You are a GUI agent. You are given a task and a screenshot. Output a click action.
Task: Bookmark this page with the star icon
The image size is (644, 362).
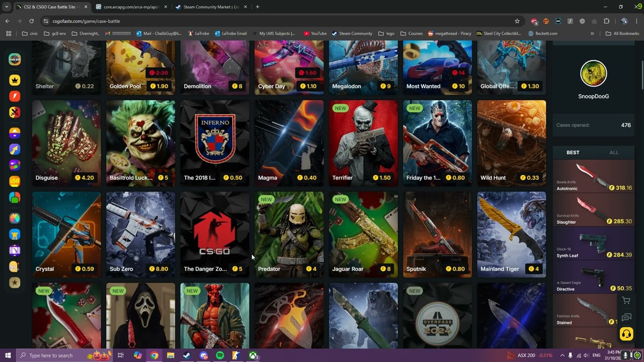pos(517,21)
